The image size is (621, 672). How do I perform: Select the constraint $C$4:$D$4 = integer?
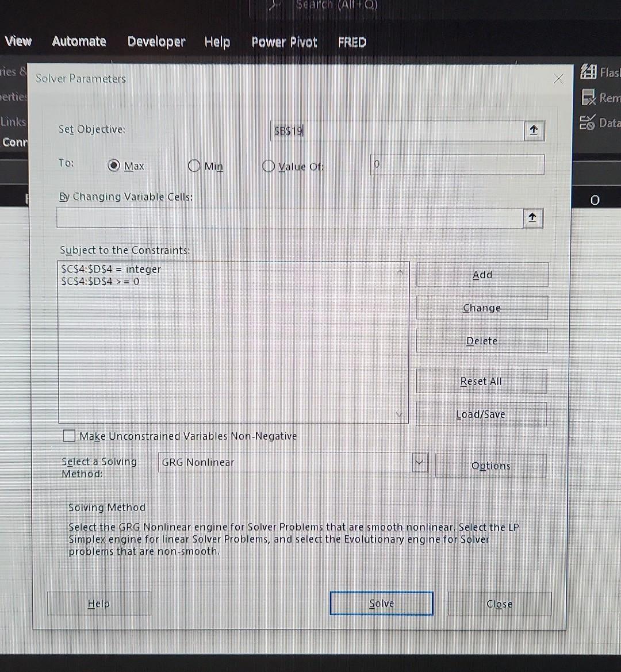click(110, 269)
